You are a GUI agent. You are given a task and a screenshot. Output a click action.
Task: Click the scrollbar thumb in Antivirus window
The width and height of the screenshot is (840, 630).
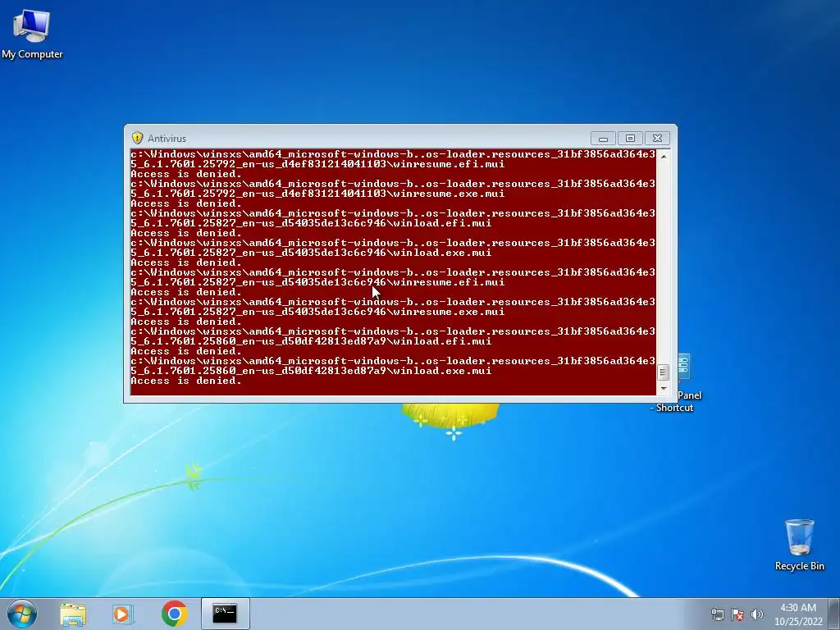(663, 372)
